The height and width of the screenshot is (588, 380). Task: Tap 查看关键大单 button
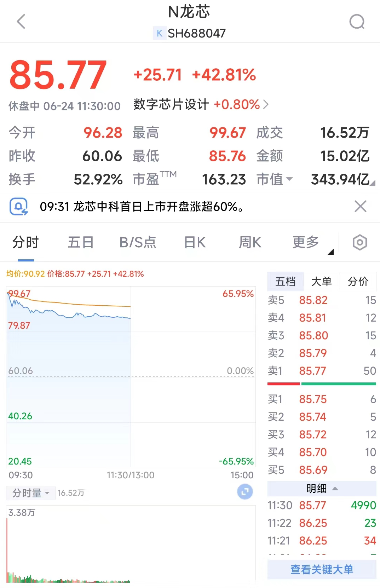coord(322,569)
